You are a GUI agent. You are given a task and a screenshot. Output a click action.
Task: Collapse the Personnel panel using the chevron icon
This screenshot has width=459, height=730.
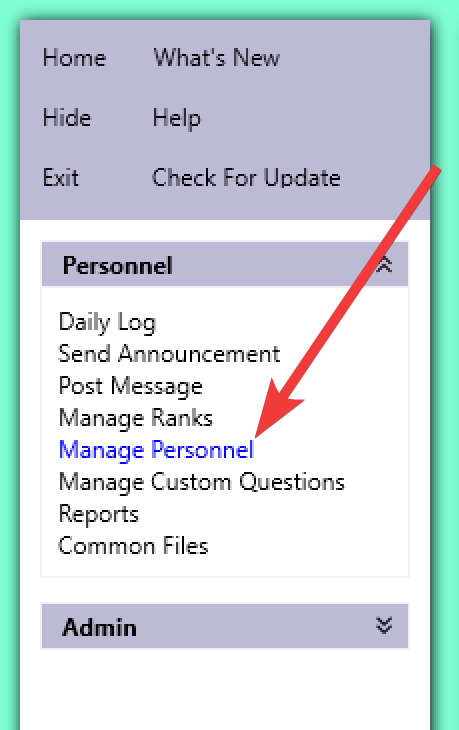click(x=384, y=265)
